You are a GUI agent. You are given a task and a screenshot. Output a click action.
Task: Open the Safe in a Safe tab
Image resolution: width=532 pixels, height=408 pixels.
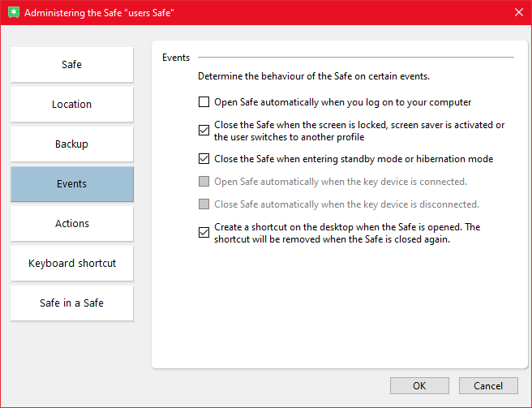click(72, 303)
